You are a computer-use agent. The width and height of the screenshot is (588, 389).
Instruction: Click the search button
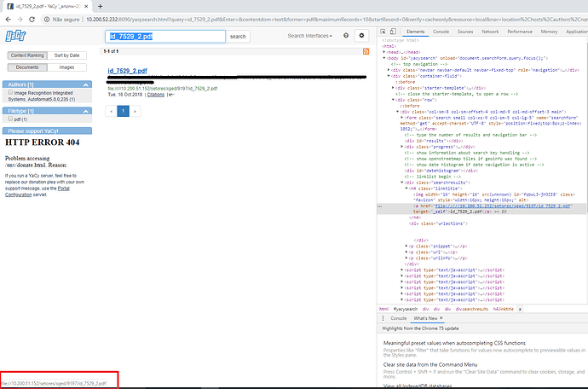(238, 37)
